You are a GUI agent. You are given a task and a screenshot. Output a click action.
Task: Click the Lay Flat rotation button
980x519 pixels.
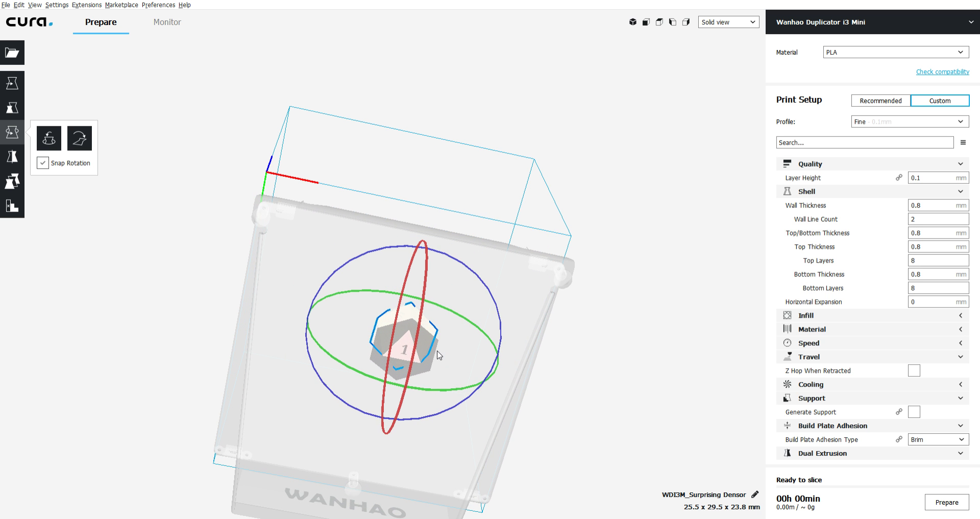(x=80, y=138)
